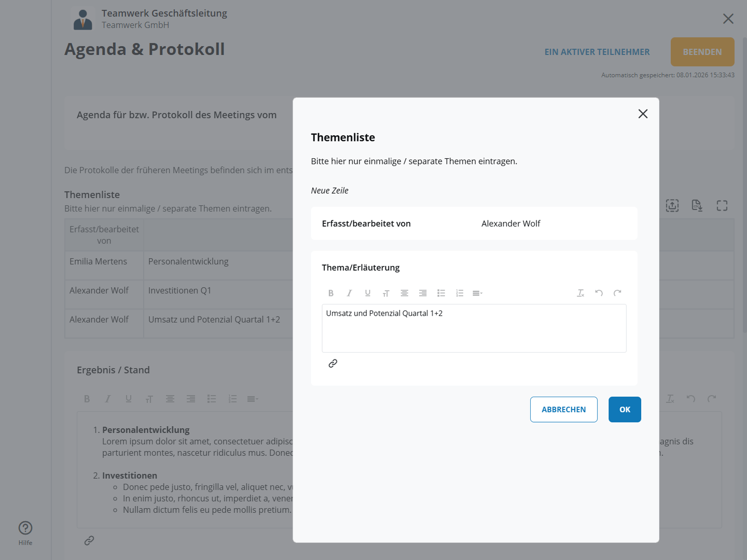Center-align text in the Thema/Erläuterung editor
The width and height of the screenshot is (747, 560).
coord(405,293)
